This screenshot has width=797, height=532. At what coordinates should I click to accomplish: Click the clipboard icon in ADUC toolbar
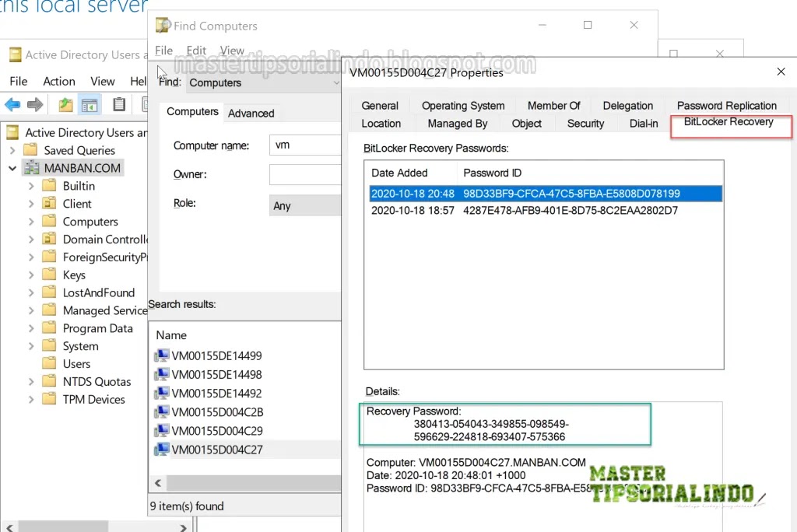tap(119, 104)
